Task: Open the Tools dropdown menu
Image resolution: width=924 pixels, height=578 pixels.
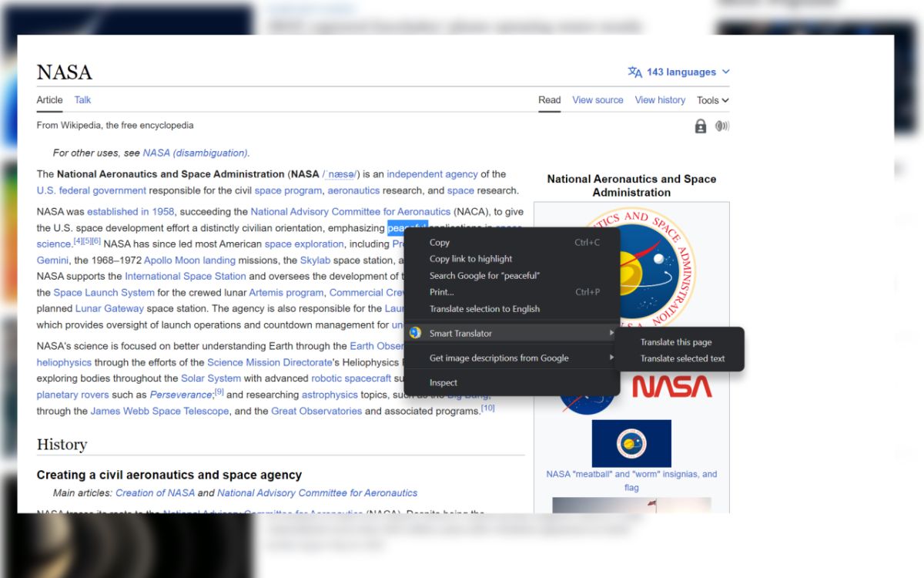Action: coord(713,100)
